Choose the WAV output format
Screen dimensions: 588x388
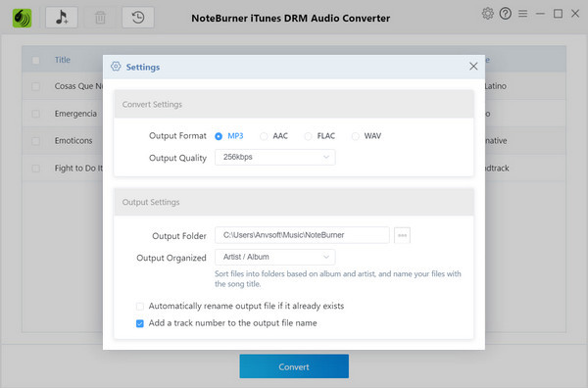pos(355,136)
